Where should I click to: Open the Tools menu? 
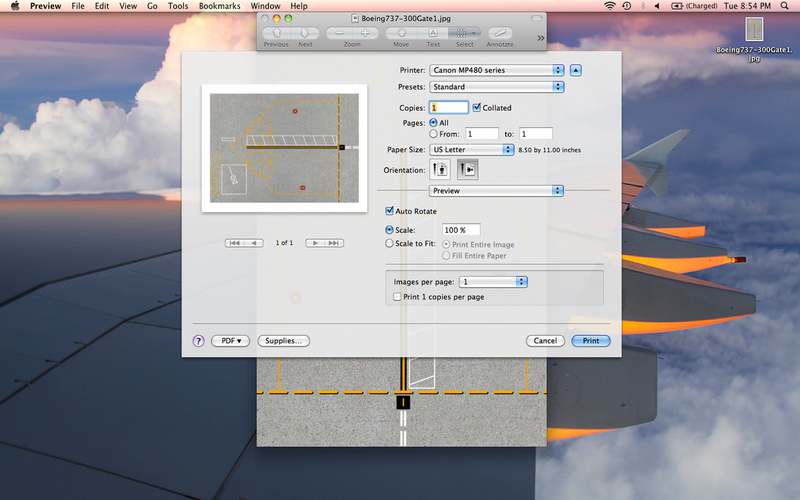178,6
